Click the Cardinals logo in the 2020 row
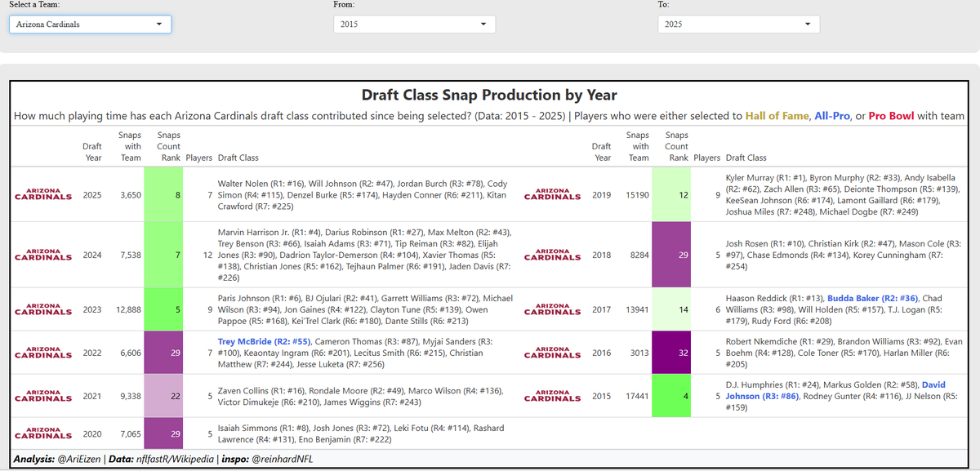Screen dimensions: 980x471 pos(43,434)
